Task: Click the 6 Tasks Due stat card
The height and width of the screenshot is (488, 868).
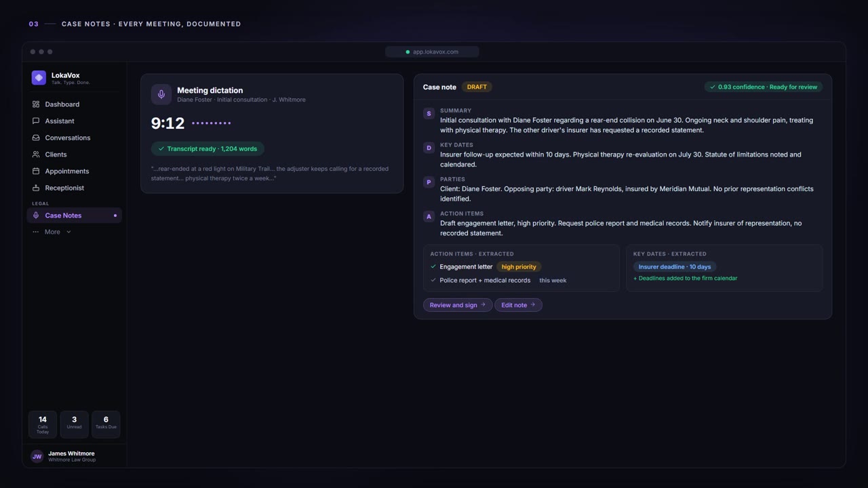Action: tap(106, 424)
